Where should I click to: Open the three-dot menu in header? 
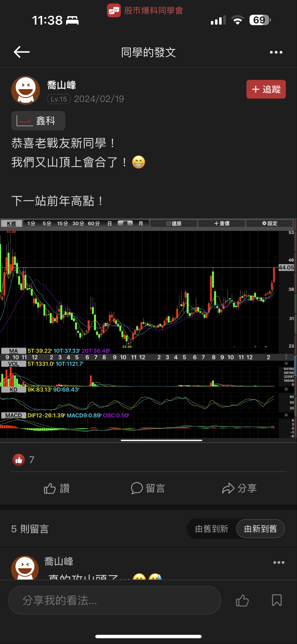pos(276,52)
